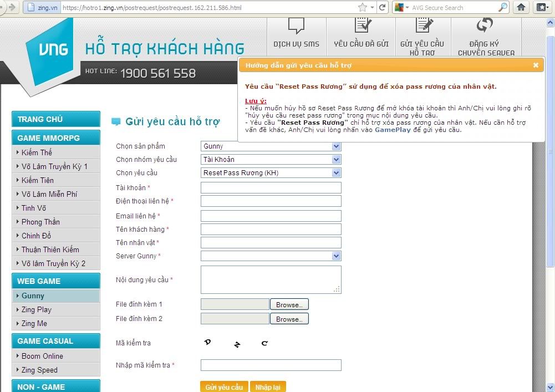The width and height of the screenshot is (555, 392).
Task: Select Võ Lâm Miễn Phí in sidebar
Action: click(56, 194)
